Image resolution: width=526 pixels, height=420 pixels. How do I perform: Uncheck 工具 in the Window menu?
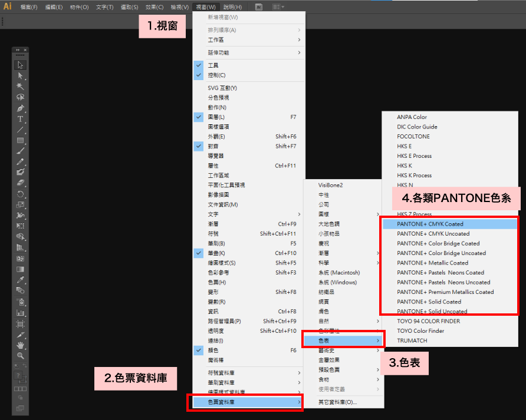pyautogui.click(x=249, y=65)
